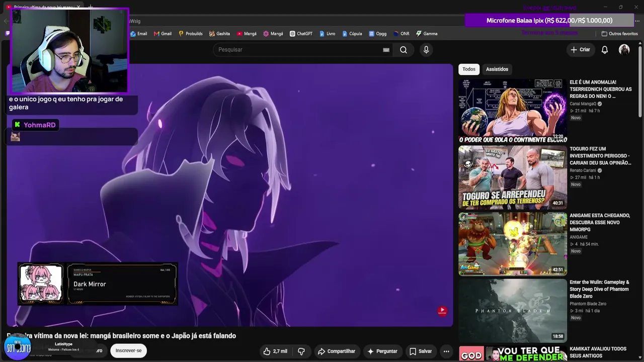Open the Gmail bookmark

coord(163,34)
